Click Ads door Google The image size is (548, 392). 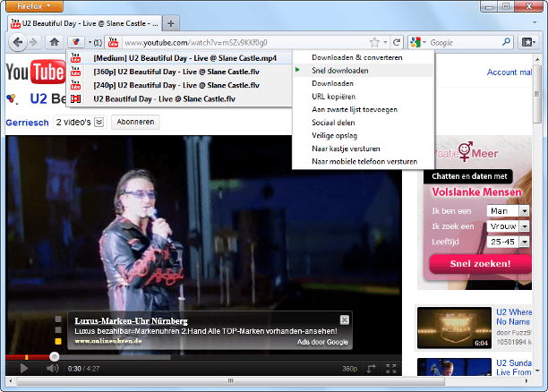[x=322, y=342]
